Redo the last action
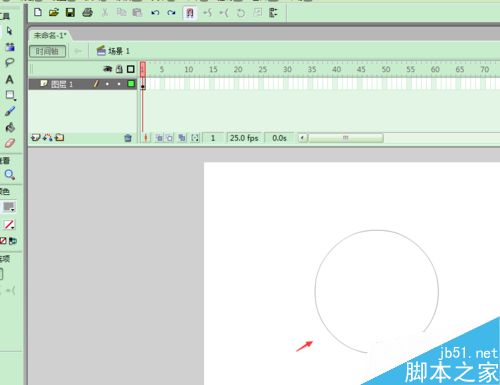 (171, 13)
